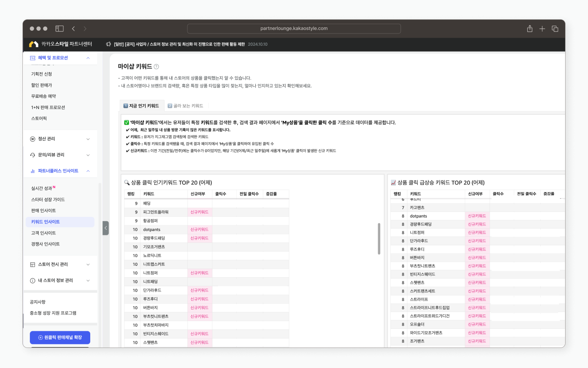Click 전일 클릭수 header in popular keywords table
This screenshot has height=368, width=588.
[x=249, y=194]
